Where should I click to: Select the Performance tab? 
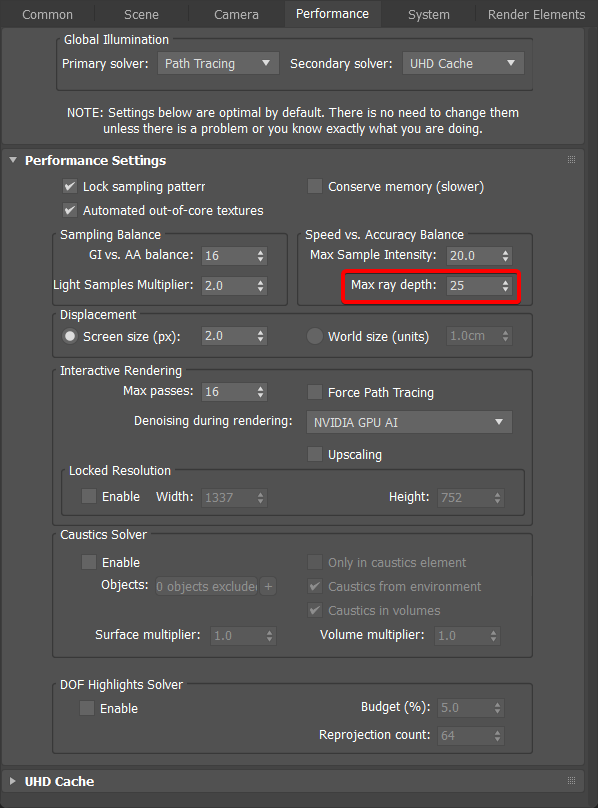(333, 14)
